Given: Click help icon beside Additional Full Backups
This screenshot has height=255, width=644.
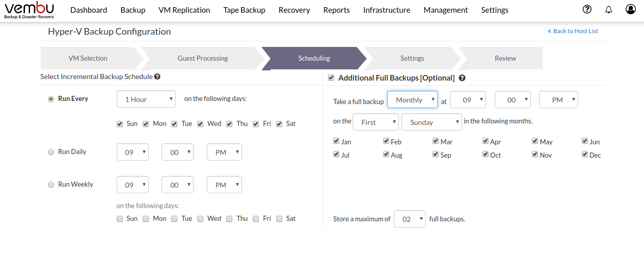Looking at the screenshot, I should 462,78.
